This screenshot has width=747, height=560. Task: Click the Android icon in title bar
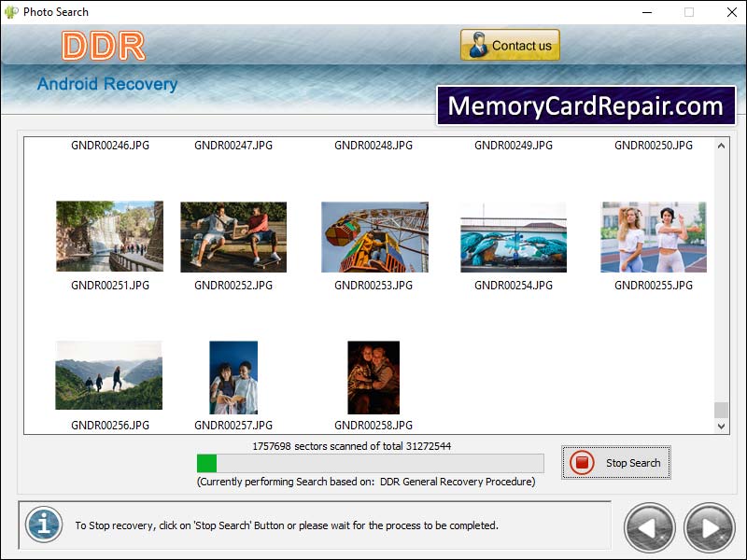(11, 12)
